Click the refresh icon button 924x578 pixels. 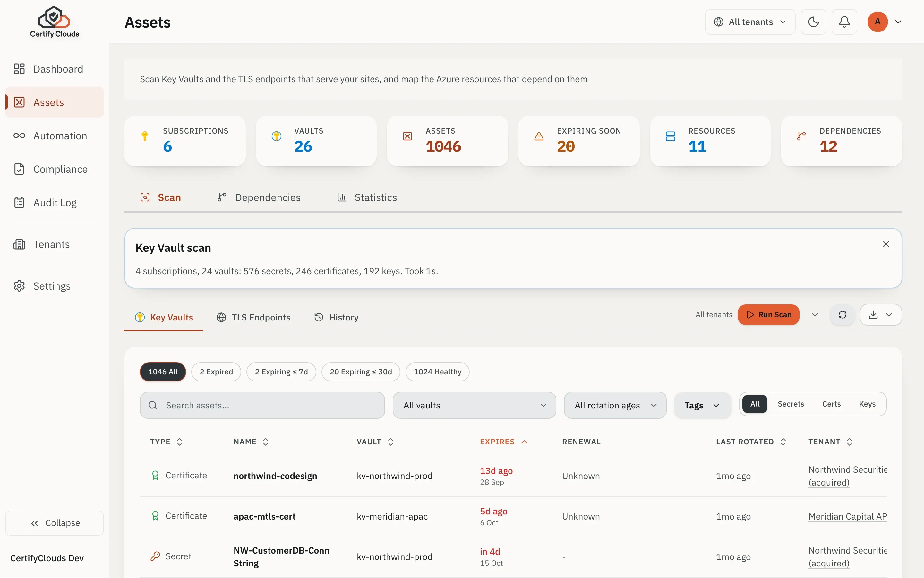[x=842, y=315]
